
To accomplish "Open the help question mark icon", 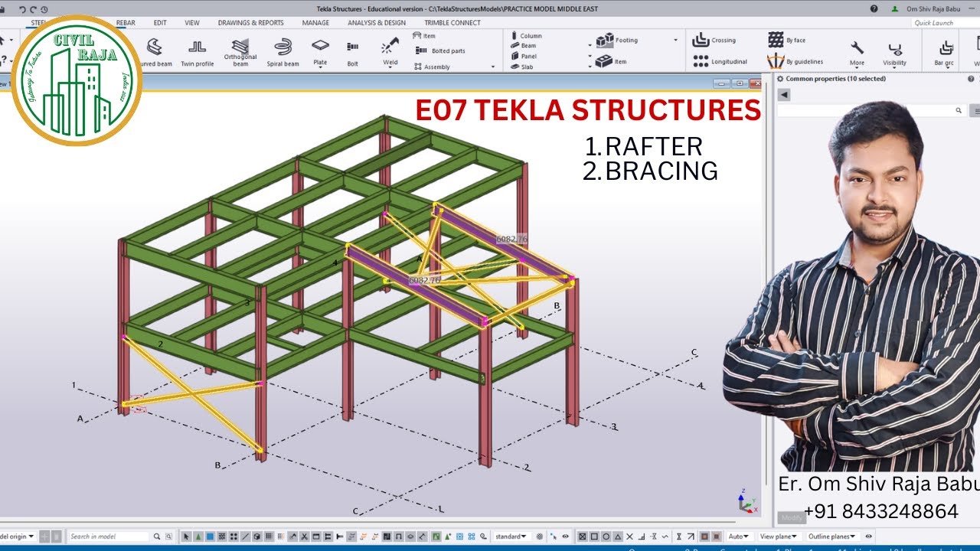I will (x=874, y=8).
